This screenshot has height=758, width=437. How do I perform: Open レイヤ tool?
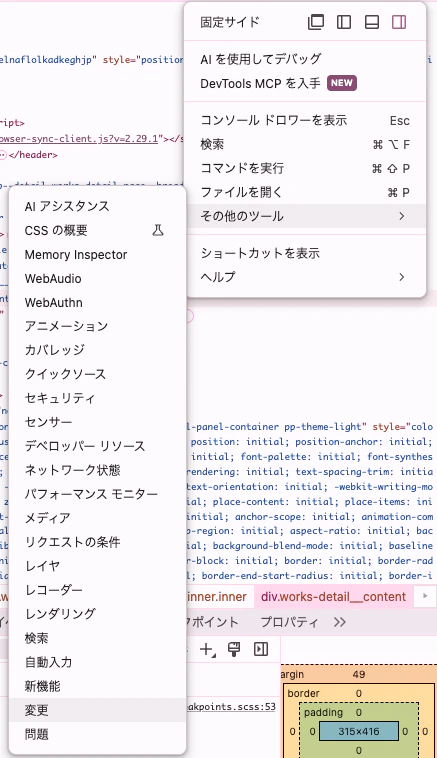click(x=97, y=566)
